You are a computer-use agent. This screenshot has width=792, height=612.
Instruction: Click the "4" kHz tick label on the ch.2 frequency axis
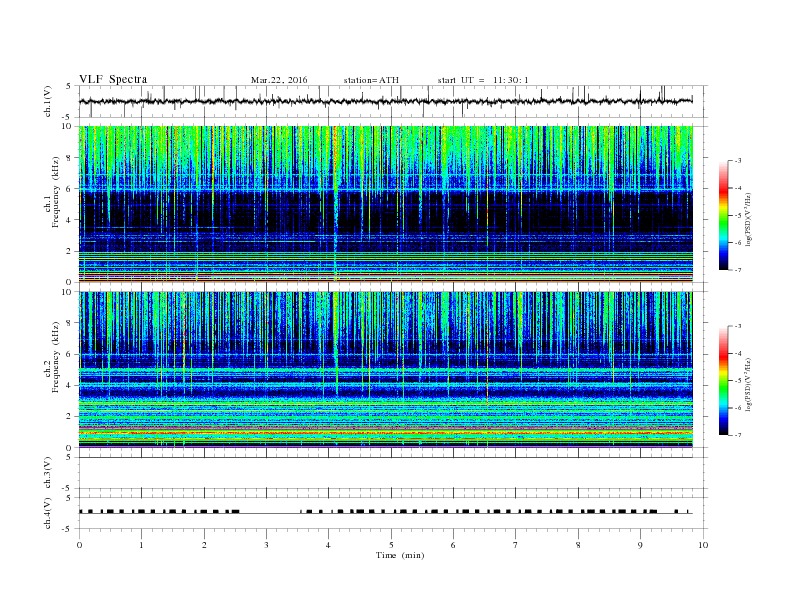(x=69, y=385)
